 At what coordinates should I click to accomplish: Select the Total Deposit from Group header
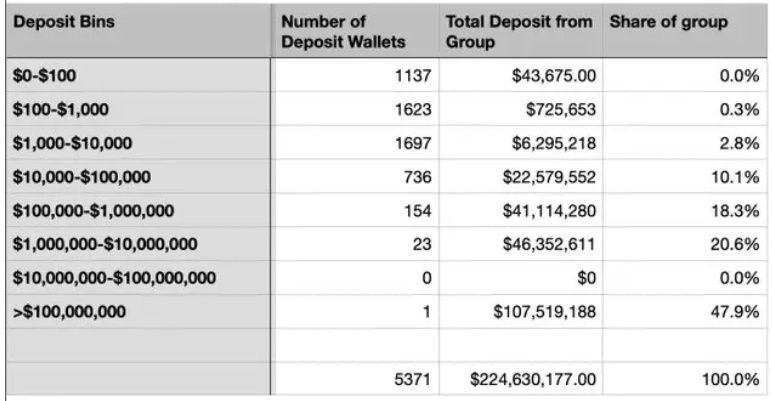[520, 31]
